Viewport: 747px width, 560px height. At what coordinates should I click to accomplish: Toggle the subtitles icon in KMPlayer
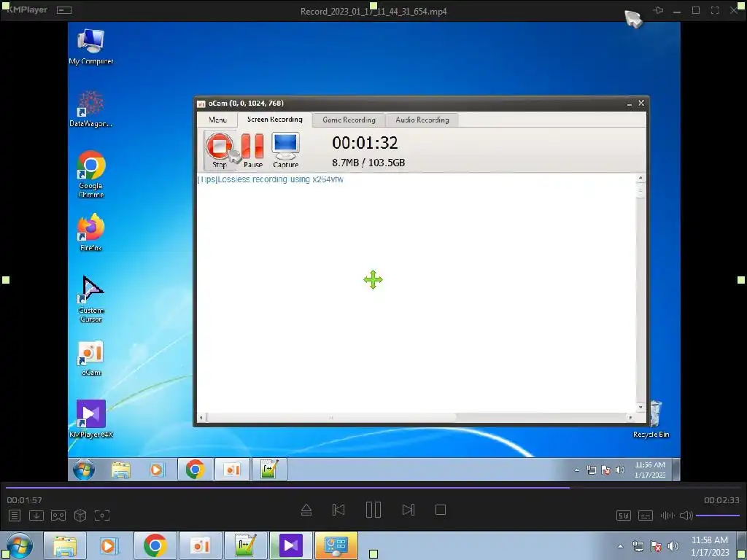(645, 516)
